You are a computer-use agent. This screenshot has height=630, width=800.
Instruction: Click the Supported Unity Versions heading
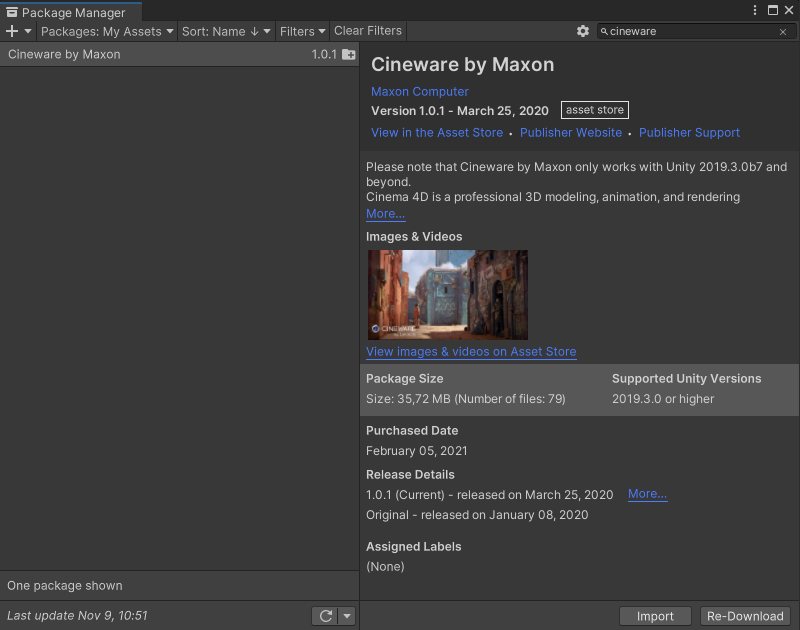[687, 379]
